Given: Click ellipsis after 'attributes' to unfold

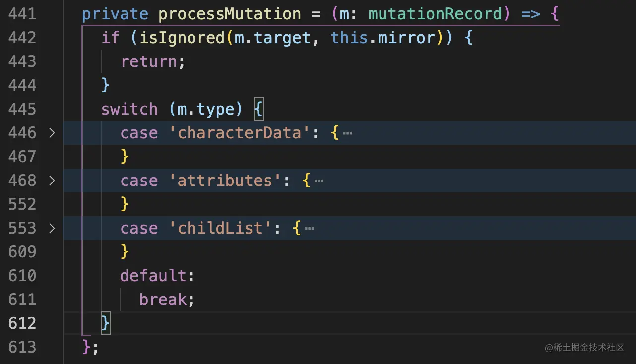Looking at the screenshot, I should [319, 181].
